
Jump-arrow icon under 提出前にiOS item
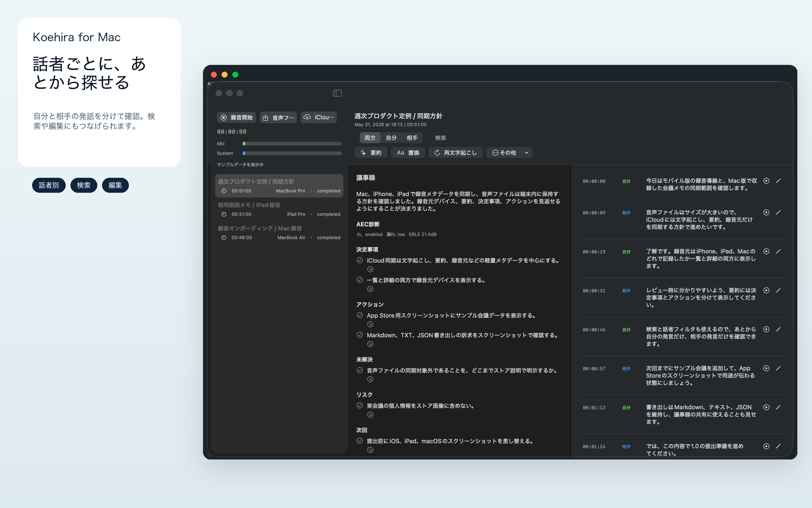coord(370,450)
